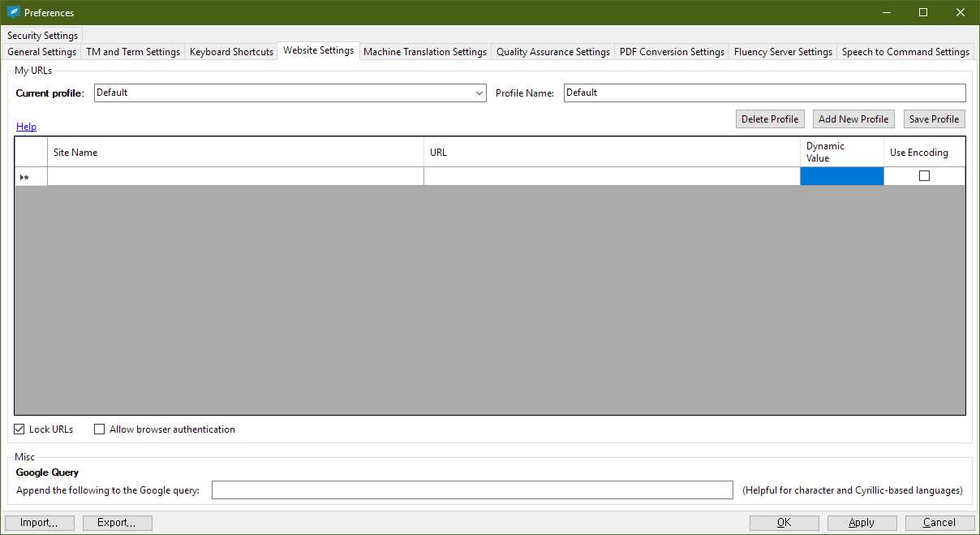Disable the Lock URLs checkbox
This screenshot has width=980, height=535.
click(x=19, y=429)
